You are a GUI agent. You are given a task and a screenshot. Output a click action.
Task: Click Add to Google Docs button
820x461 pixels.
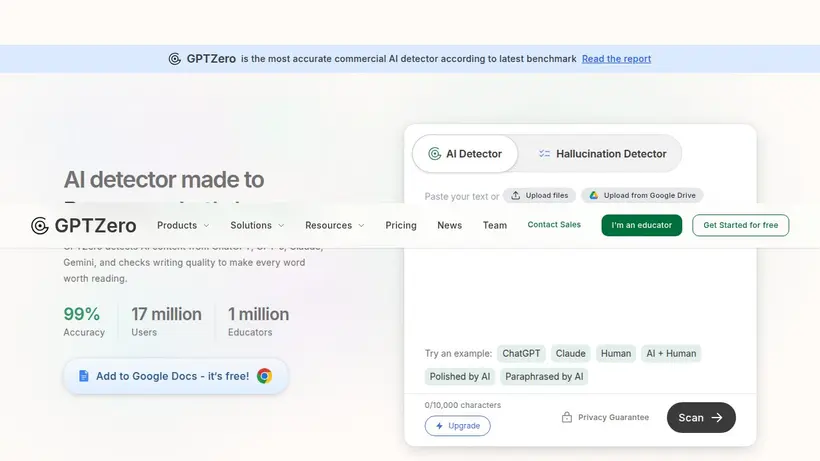click(x=176, y=376)
